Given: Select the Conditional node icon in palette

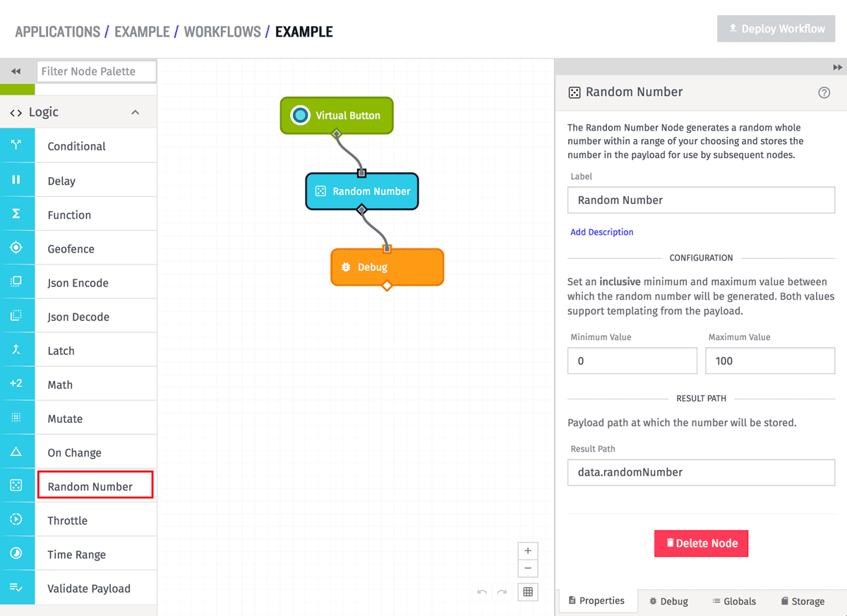Looking at the screenshot, I should pyautogui.click(x=17, y=145).
